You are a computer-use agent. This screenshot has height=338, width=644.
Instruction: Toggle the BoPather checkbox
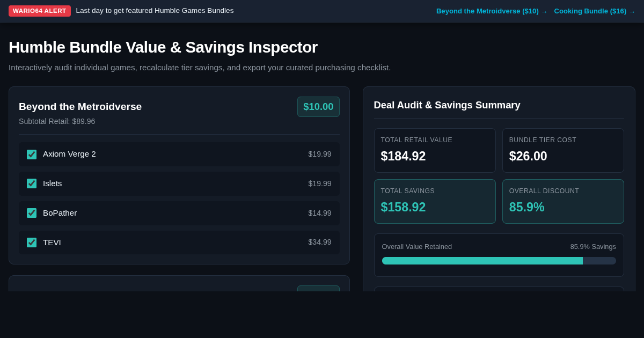(x=32, y=213)
